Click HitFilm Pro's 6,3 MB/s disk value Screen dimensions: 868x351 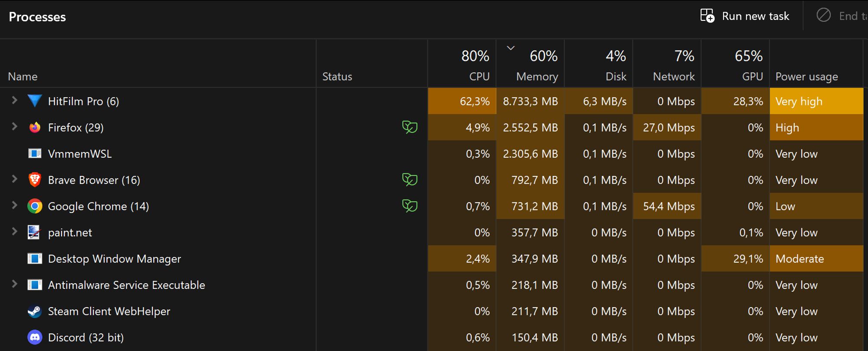coord(605,101)
